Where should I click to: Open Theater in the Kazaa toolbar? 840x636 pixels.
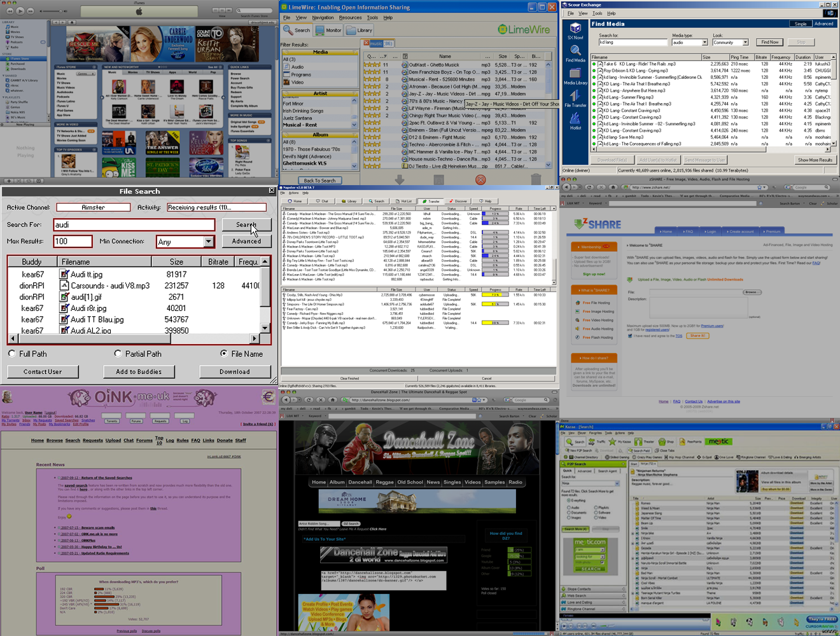click(645, 441)
